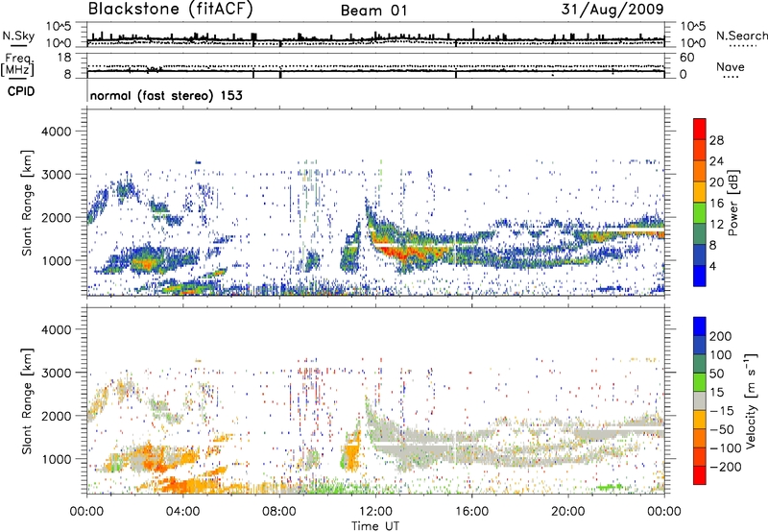Click the "28" Power colorbar tick label
This screenshot has height=532, width=768.
tap(716, 140)
